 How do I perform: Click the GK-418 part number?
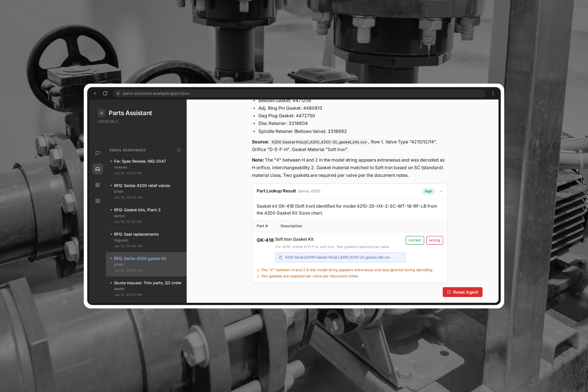[265, 240]
